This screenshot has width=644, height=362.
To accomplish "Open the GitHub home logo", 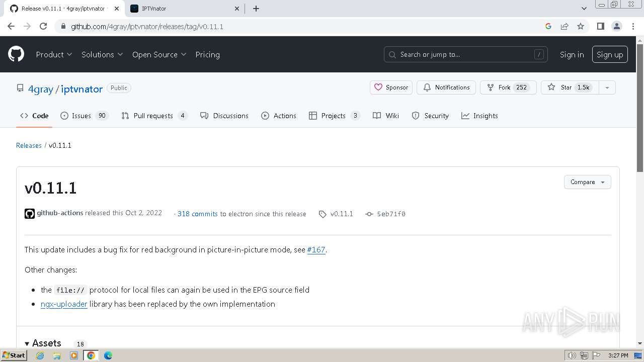I will pos(16,54).
